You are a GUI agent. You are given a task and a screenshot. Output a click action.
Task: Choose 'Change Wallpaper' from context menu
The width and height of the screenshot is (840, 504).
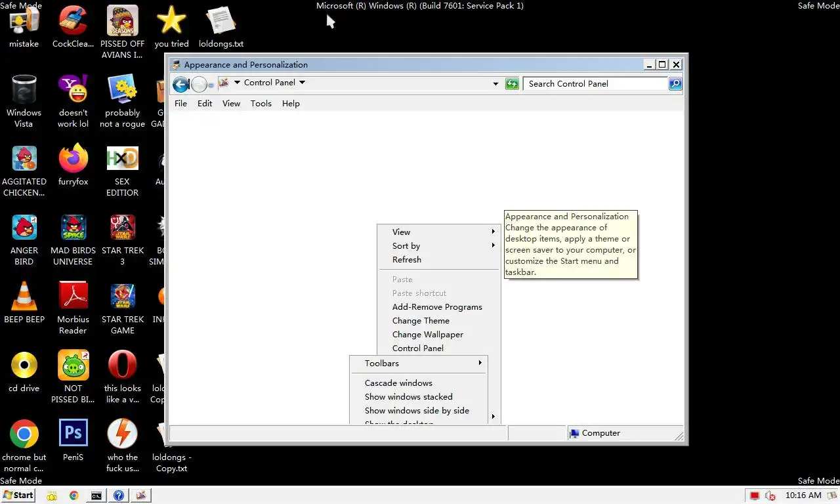(x=438, y=334)
